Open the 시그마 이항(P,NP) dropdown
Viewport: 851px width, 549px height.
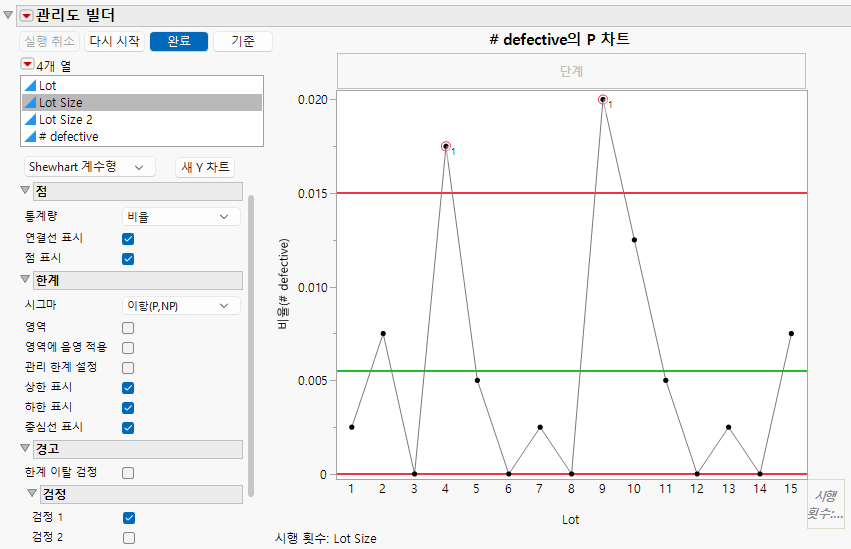(181, 306)
